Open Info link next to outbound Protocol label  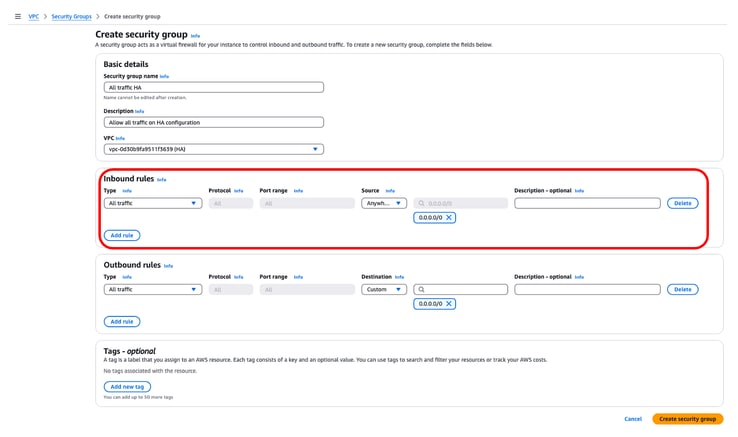(x=239, y=277)
